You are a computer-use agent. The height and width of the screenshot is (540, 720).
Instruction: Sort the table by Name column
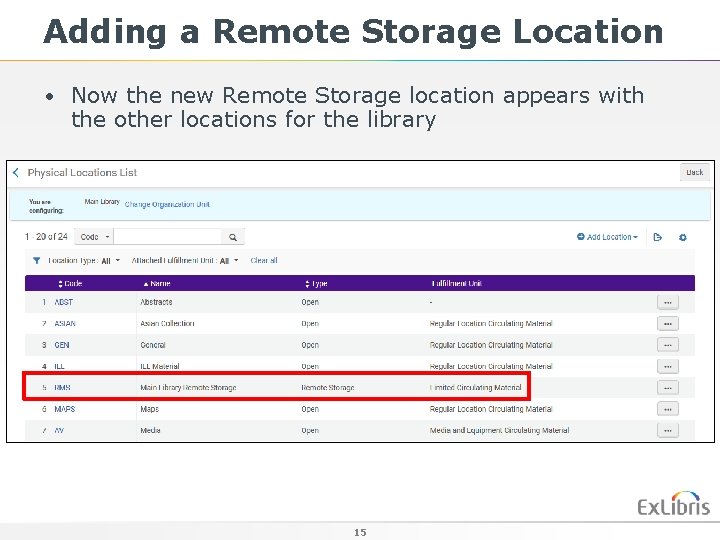(x=157, y=284)
